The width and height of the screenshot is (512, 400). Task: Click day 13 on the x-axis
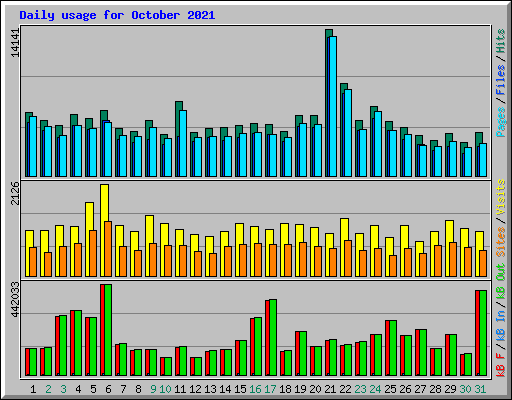[x=210, y=389]
